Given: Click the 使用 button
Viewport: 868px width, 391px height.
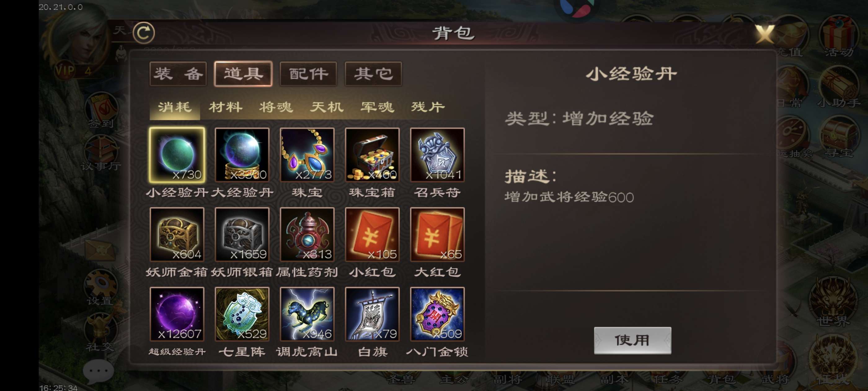Looking at the screenshot, I should (x=632, y=340).
